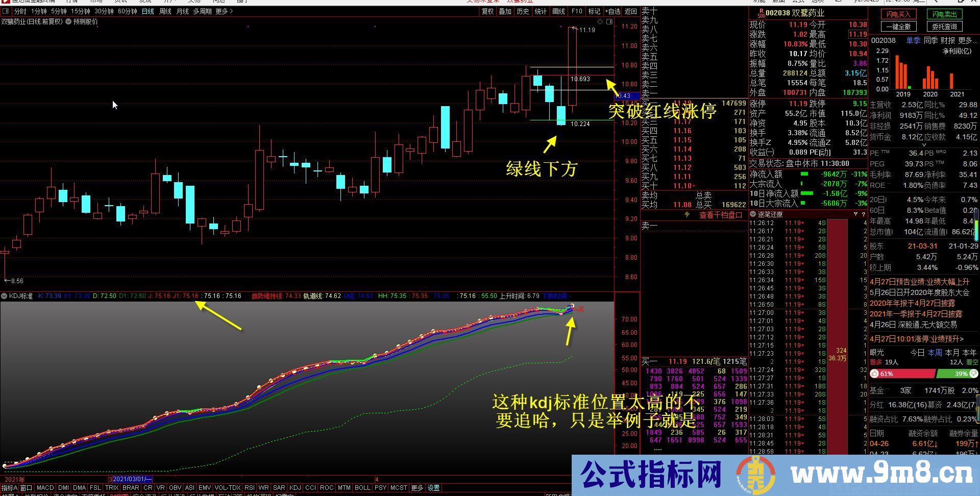Select BOLL indicator in bottom bar
The height and width of the screenshot is (496, 980).
pyautogui.click(x=362, y=488)
